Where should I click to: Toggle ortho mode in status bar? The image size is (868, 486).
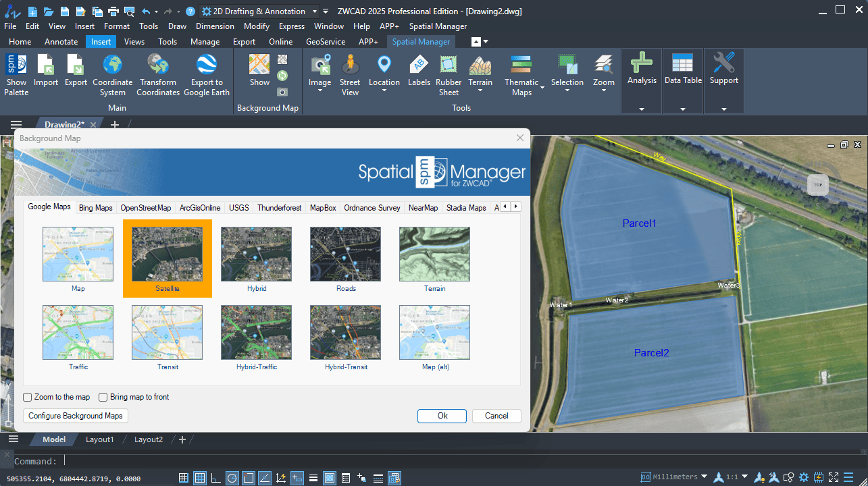click(216, 478)
